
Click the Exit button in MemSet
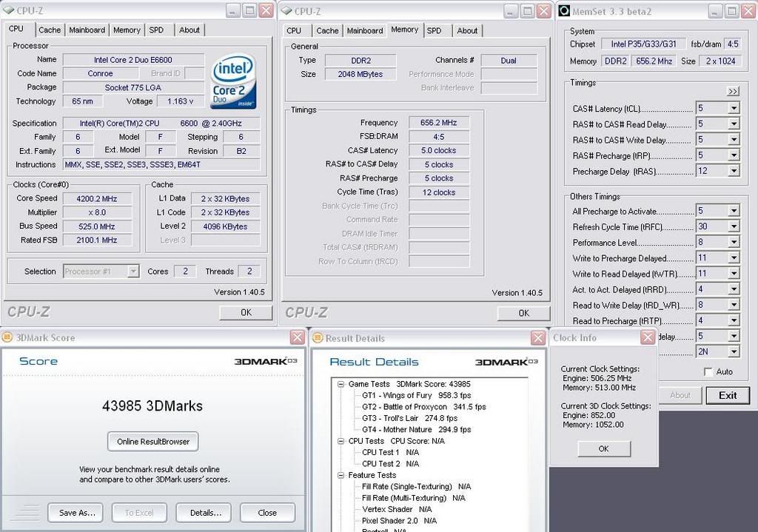point(728,395)
